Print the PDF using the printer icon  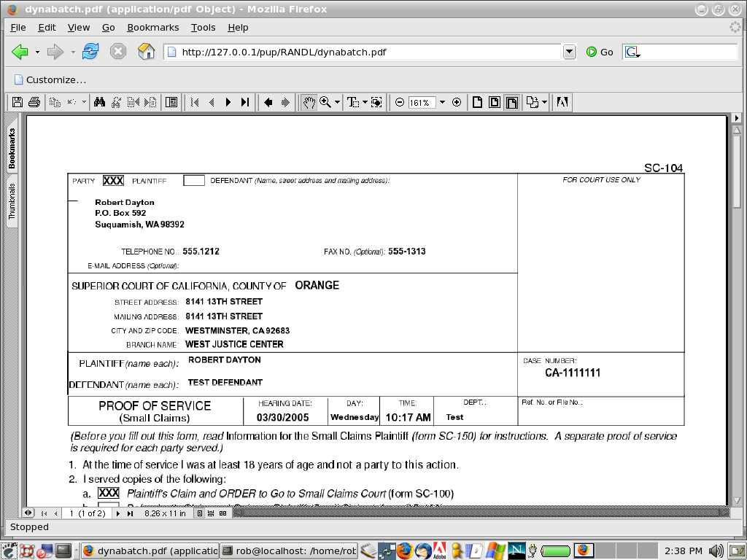(34, 103)
